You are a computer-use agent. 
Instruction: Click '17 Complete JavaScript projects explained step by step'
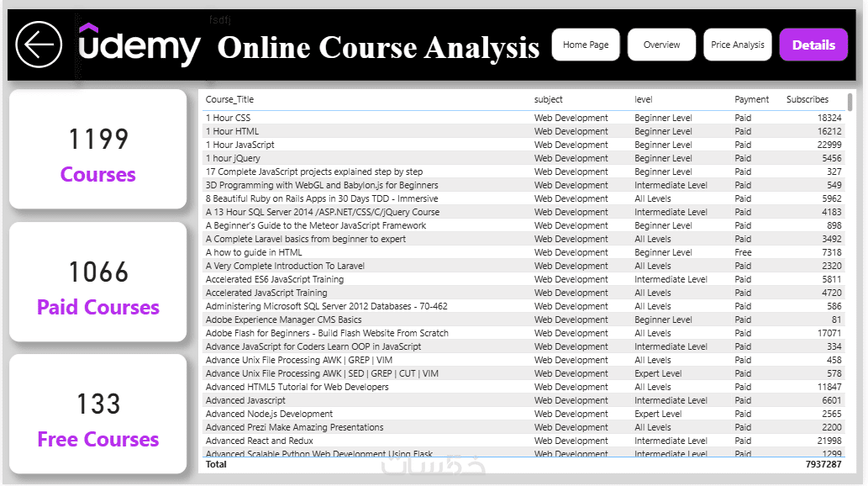coord(314,172)
